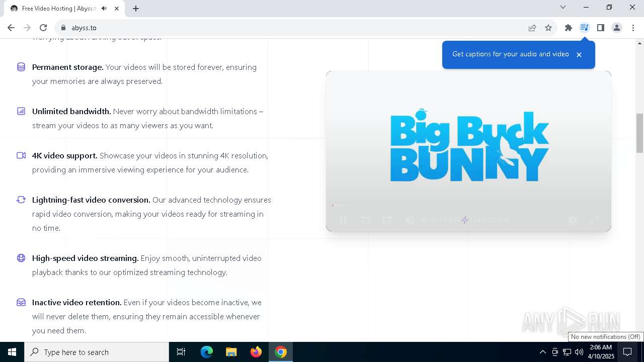Open Task View on taskbar

181,352
